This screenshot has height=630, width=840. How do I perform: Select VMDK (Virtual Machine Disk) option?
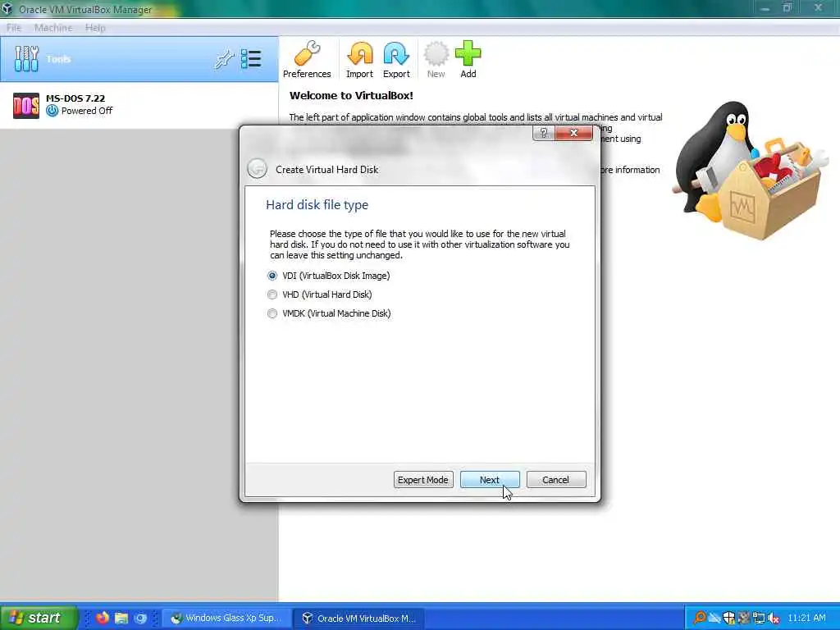[x=330, y=313]
